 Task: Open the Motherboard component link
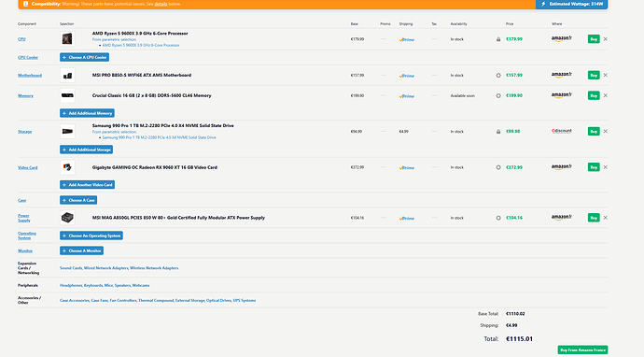click(x=30, y=76)
